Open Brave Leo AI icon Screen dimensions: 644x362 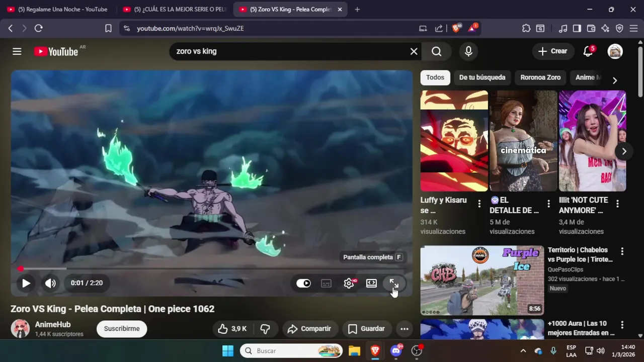[x=605, y=29]
